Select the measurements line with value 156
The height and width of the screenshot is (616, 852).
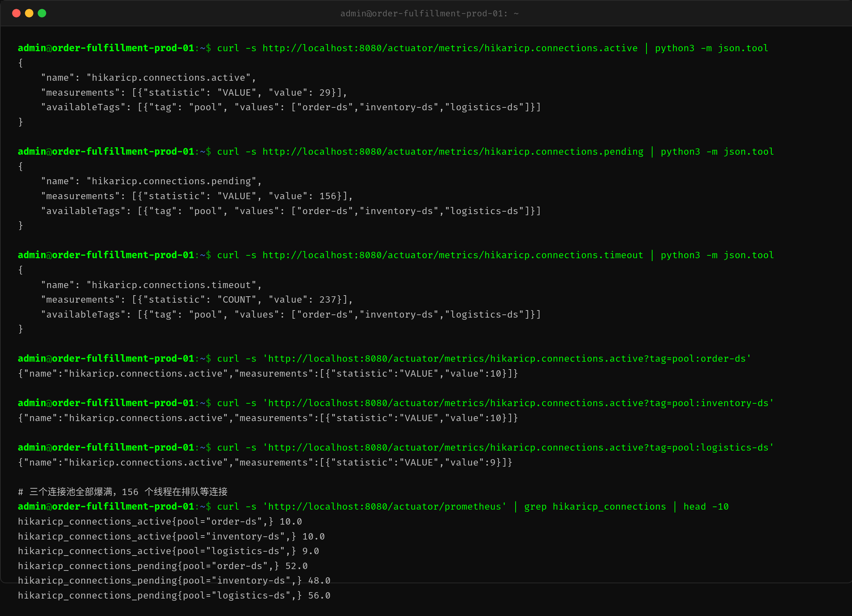(x=197, y=196)
